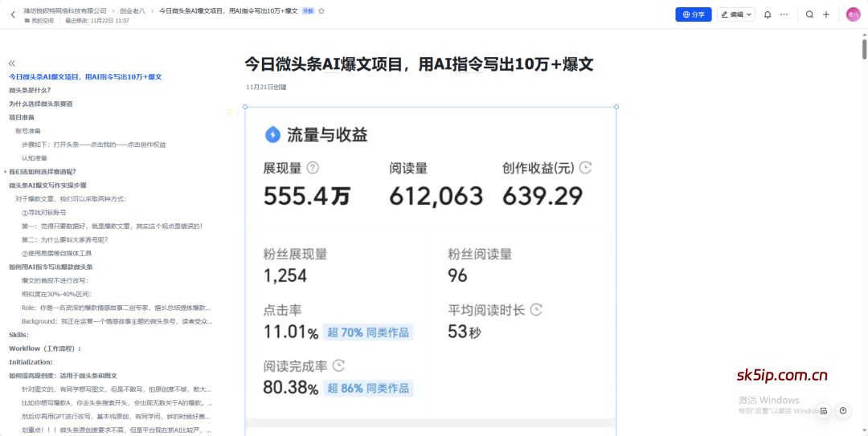Viewport: 868px width, 436px height.
Task: Jump to 微头条是什么? in outline
Action: (30, 90)
